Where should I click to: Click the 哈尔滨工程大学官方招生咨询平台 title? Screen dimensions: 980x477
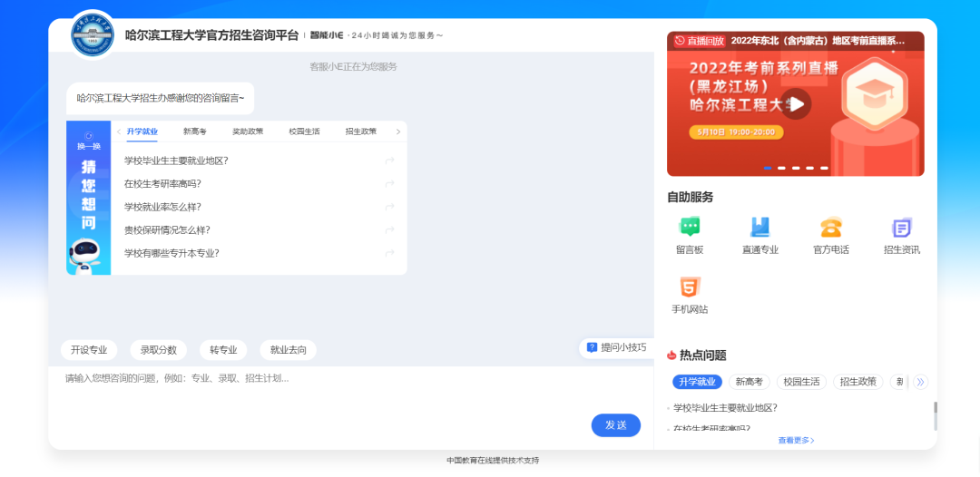211,35
